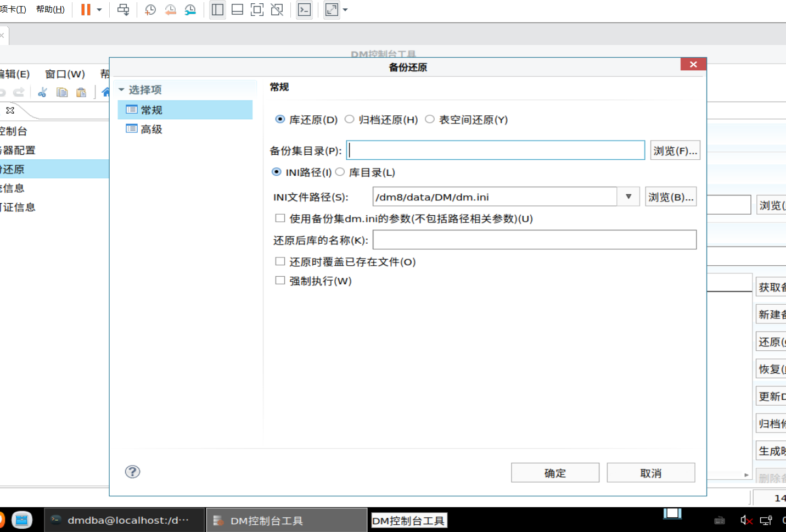Open the 编辑(E) menu in DM console
Screen dimensions: 786x532
(15, 74)
